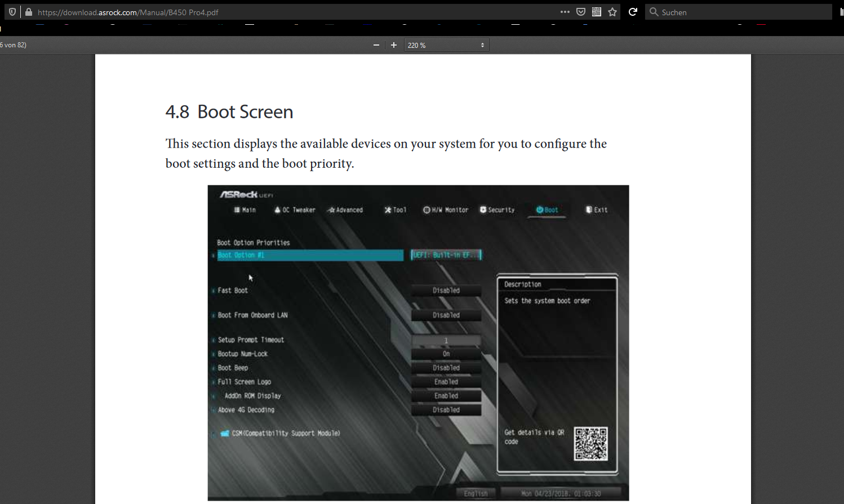
Task: Click the "Above 4G Decoding" label
Action: coord(246,410)
